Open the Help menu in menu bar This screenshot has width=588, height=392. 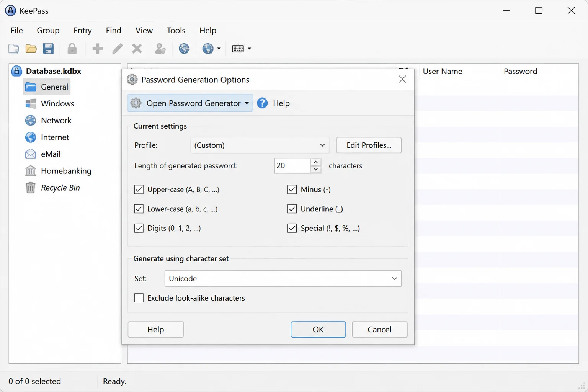(x=208, y=30)
